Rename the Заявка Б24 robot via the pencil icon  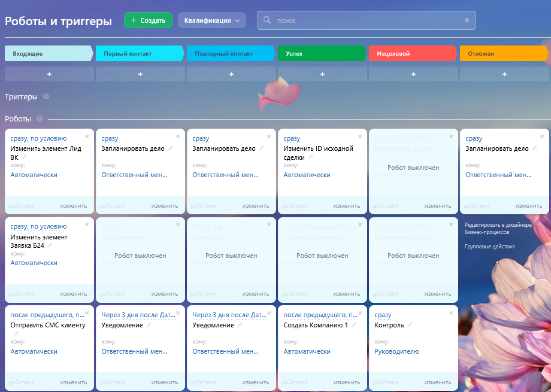50,245
